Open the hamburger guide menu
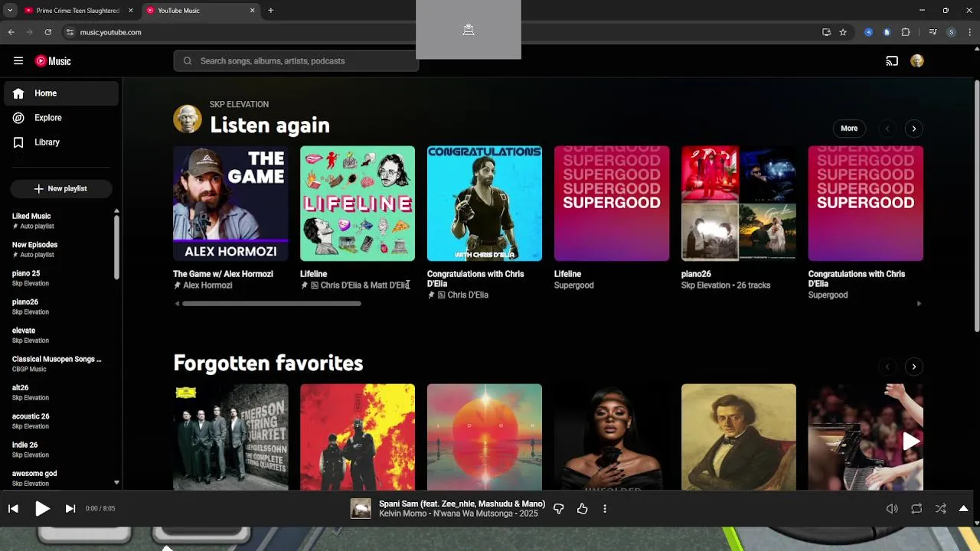 18,61
